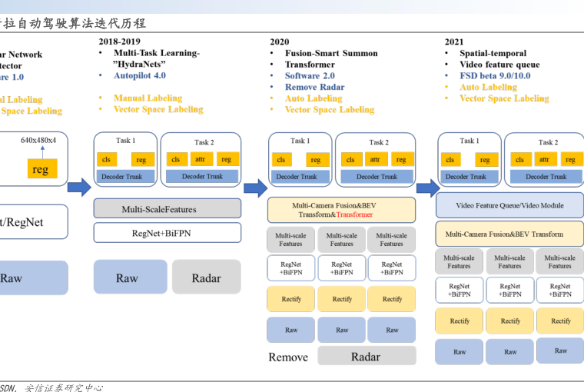
Task: Click the blue "Remove Radar" bullet
Action: pos(315,87)
